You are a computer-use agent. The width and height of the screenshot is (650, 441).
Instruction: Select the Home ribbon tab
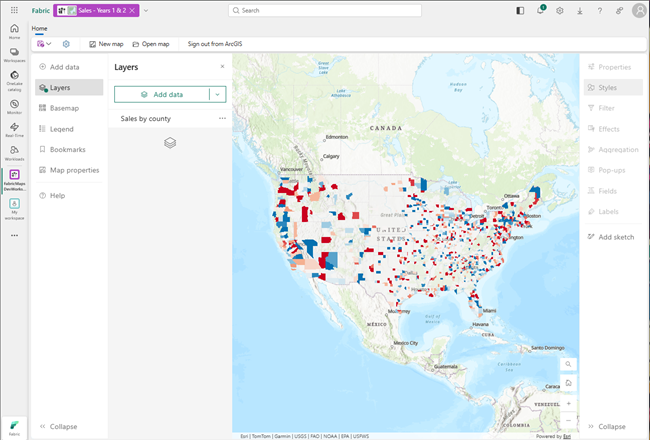[x=39, y=29]
